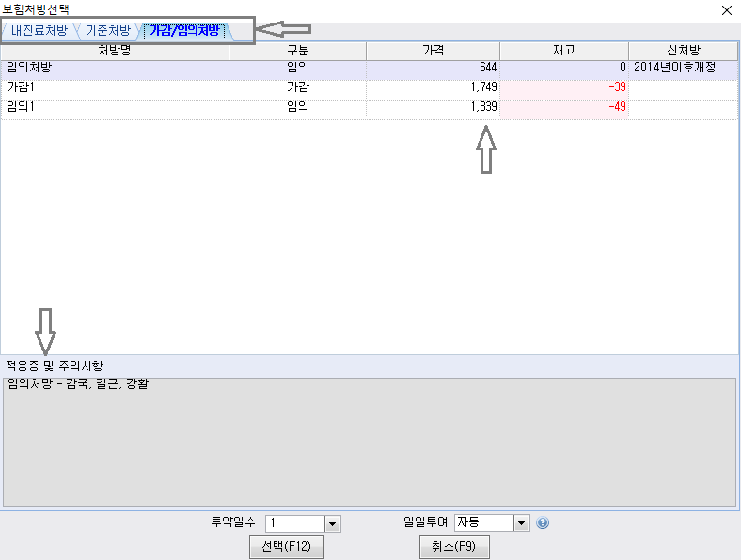Click the 취소(F9) button
Screen dimensions: 741x560
pos(454,546)
